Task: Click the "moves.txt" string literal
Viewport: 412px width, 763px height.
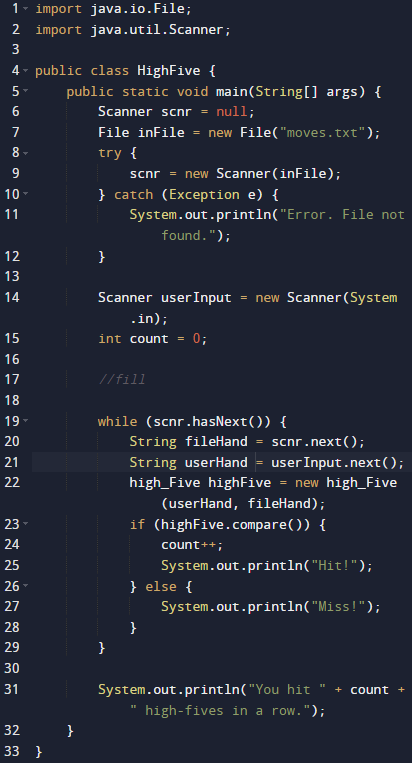Action: (320, 132)
